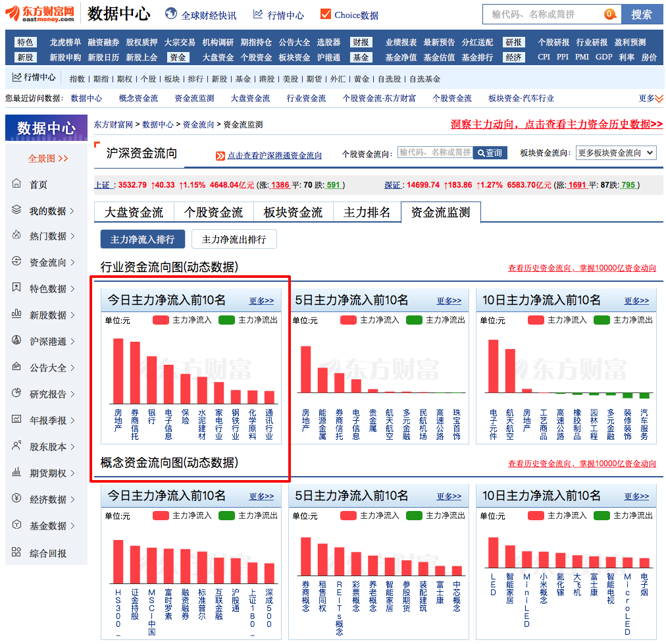Switch to 主力排名 tab
Screen dimensions: 666x644
click(367, 212)
